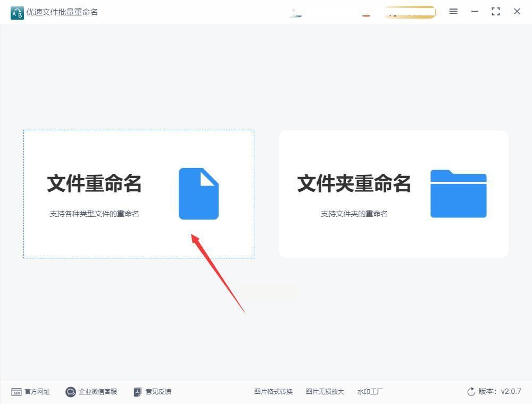The height and width of the screenshot is (404, 532).
Task: Click the 官方网址 website icon
Action: (16, 392)
